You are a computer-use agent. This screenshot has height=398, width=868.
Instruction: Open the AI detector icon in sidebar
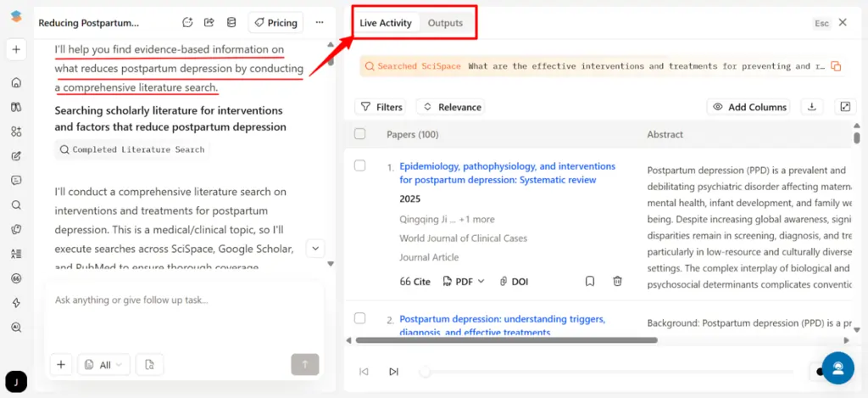(16, 327)
